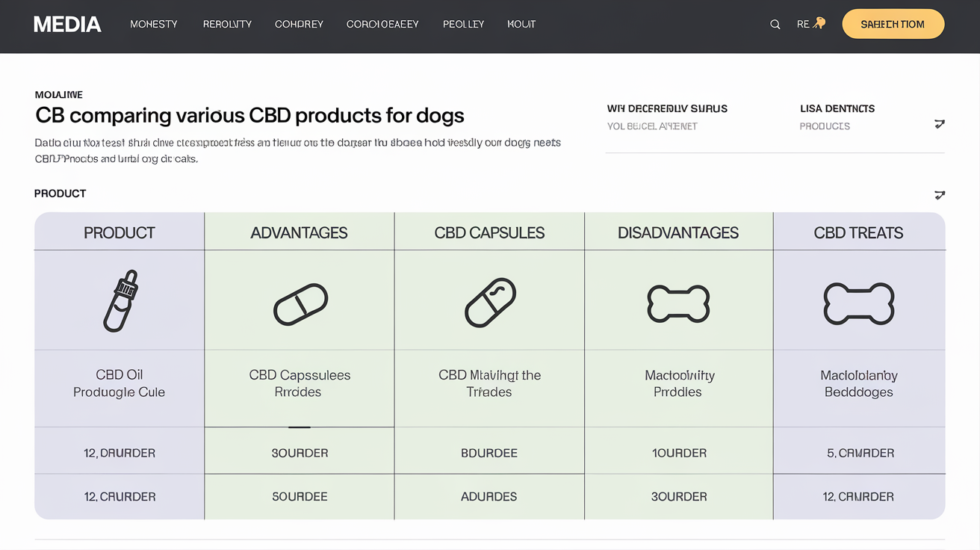Click the CBD CAPSULES column header
Image resolution: width=980 pixels, height=550 pixels.
(489, 233)
